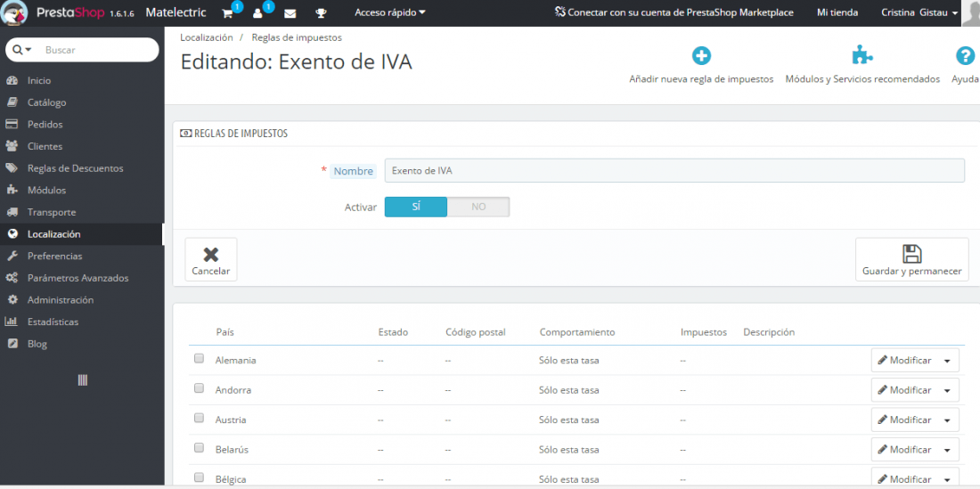Click the Ayuda question mark icon
Image resolution: width=980 pixels, height=489 pixels.
coord(966,55)
